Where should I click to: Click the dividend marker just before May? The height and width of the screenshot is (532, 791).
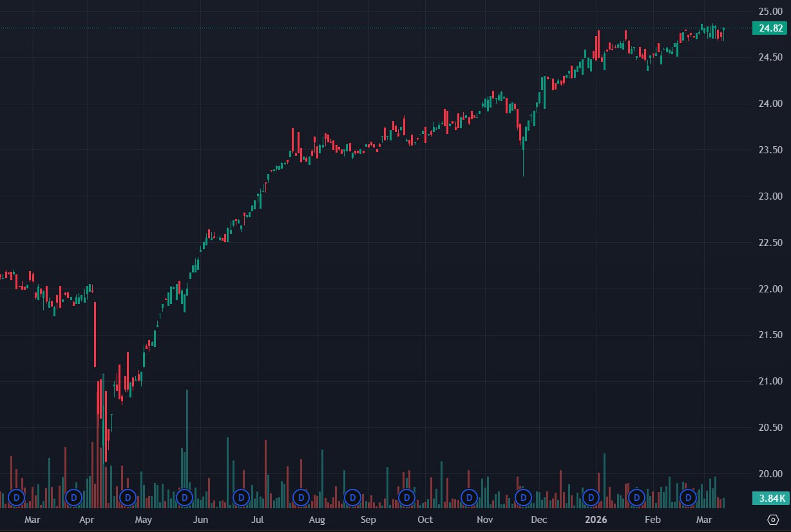pyautogui.click(x=128, y=497)
